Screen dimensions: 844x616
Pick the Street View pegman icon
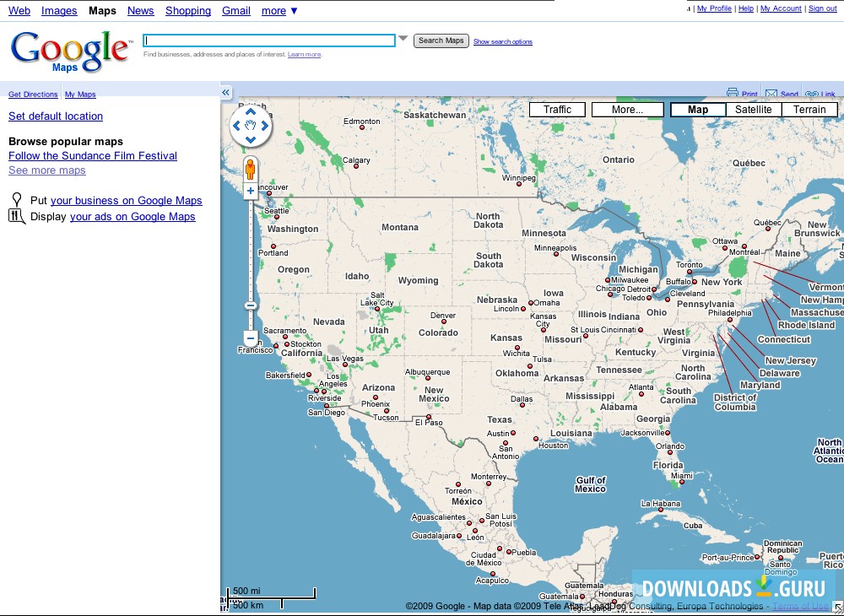click(x=251, y=169)
